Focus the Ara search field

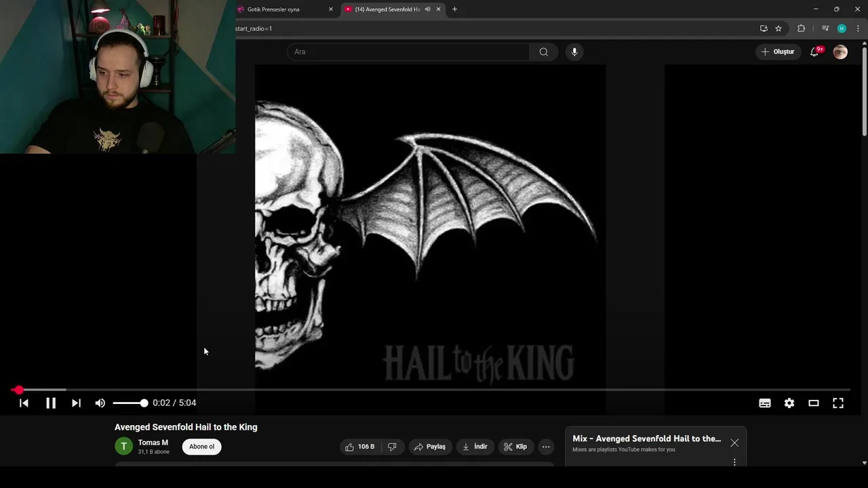(x=408, y=52)
